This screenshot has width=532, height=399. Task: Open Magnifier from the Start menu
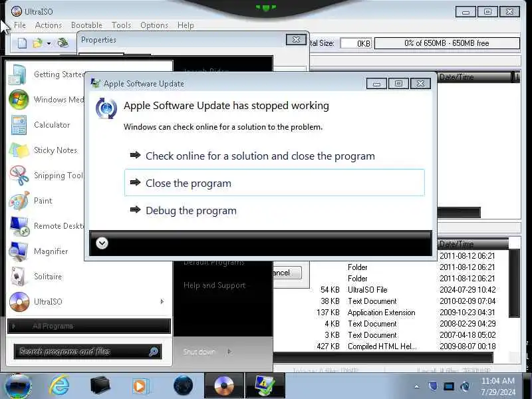coord(46,251)
